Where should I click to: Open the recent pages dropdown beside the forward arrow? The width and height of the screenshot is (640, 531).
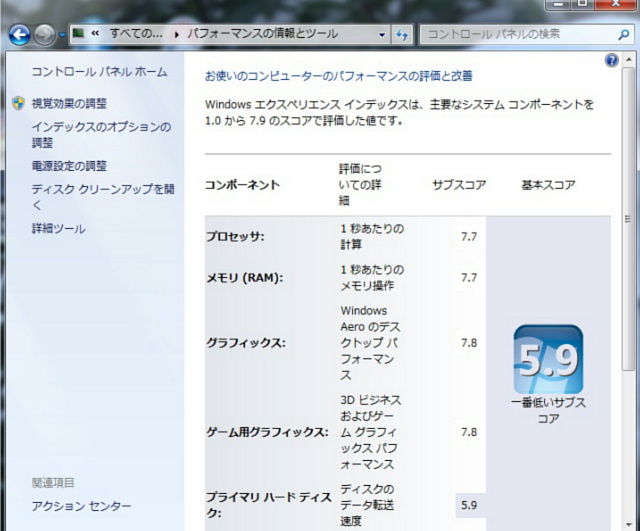pos(62,35)
